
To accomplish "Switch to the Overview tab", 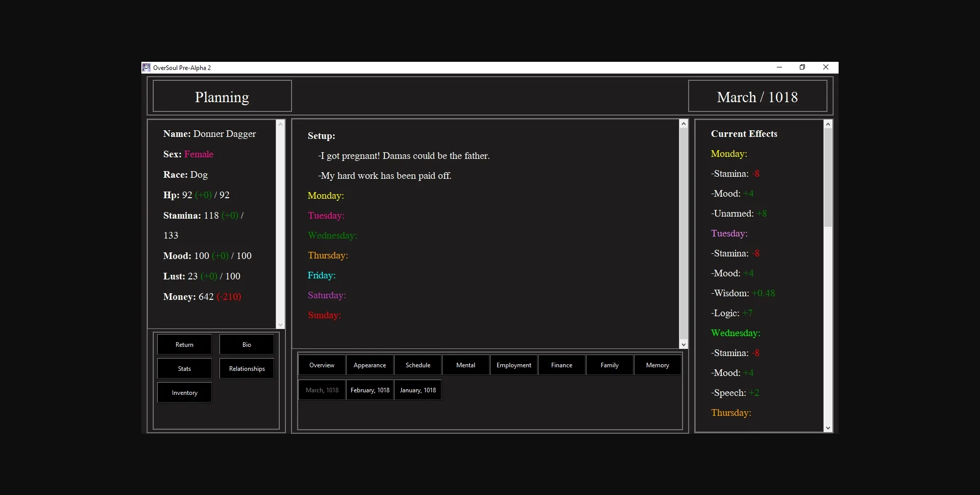I will [322, 365].
